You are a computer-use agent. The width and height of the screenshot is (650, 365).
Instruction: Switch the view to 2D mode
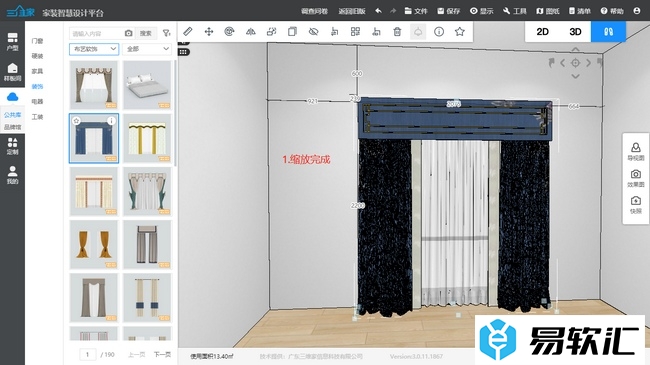coord(542,32)
